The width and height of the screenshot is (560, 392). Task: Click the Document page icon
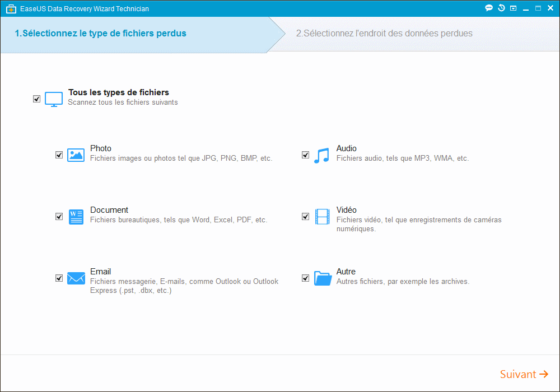click(76, 217)
